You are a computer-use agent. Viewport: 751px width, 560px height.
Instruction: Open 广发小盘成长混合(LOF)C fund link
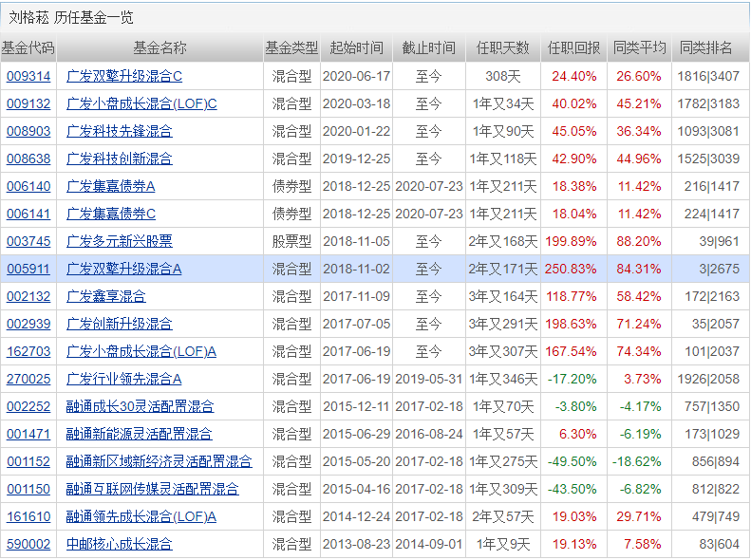141,103
